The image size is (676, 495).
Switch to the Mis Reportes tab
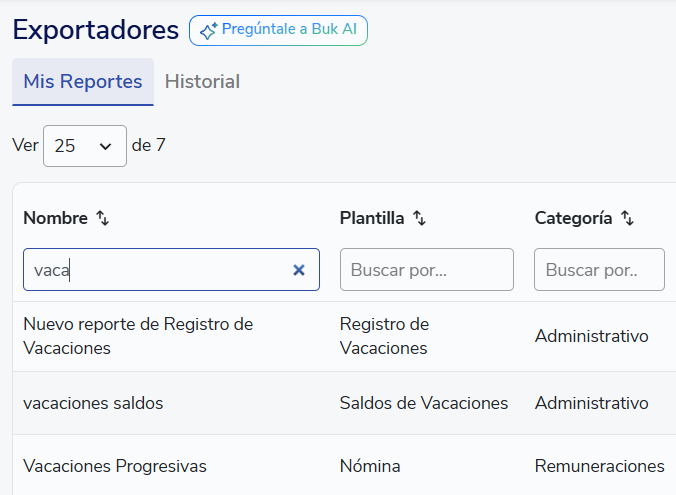click(x=83, y=82)
